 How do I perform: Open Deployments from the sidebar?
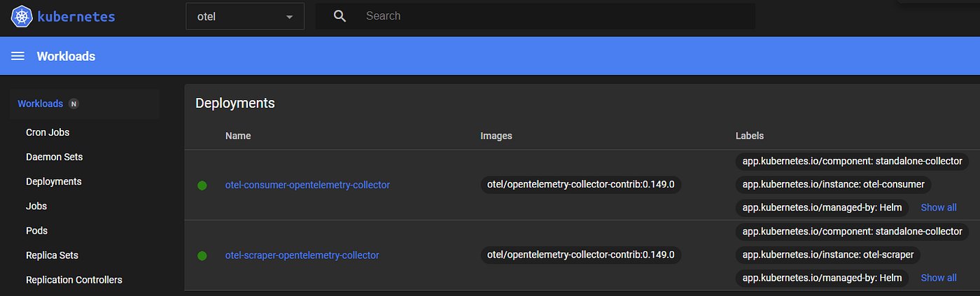[x=54, y=181]
